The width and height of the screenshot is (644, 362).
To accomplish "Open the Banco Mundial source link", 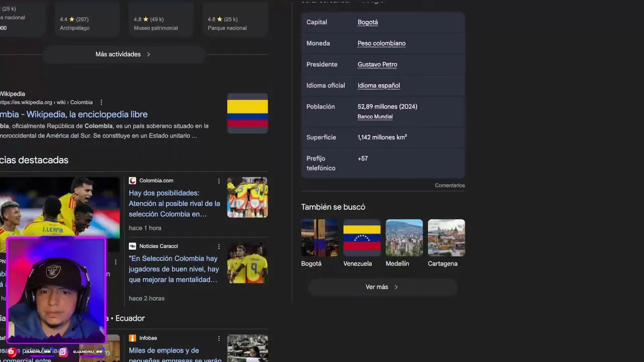I will click(x=375, y=117).
